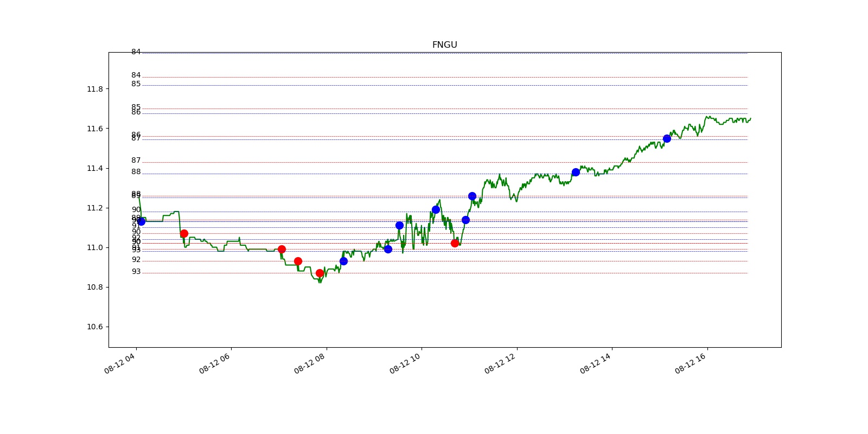Click the 11.8 y-axis tick label

coord(95,89)
